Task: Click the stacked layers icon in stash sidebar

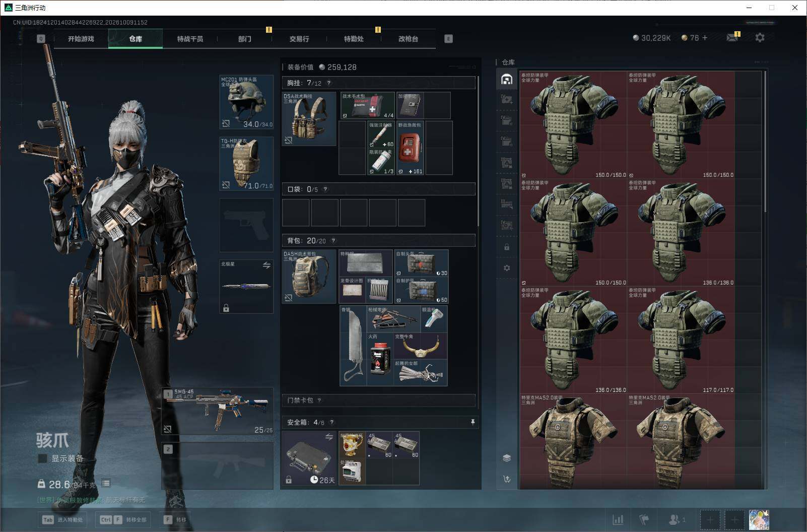Action: click(x=507, y=458)
